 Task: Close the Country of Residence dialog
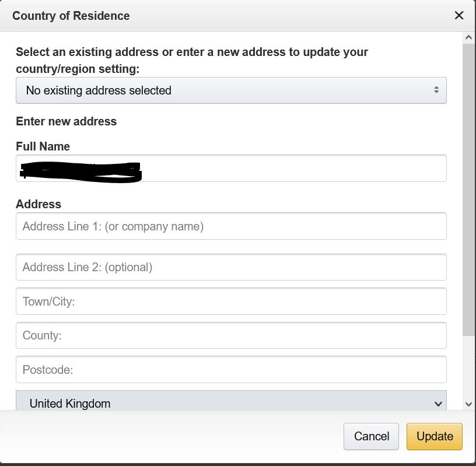click(459, 16)
